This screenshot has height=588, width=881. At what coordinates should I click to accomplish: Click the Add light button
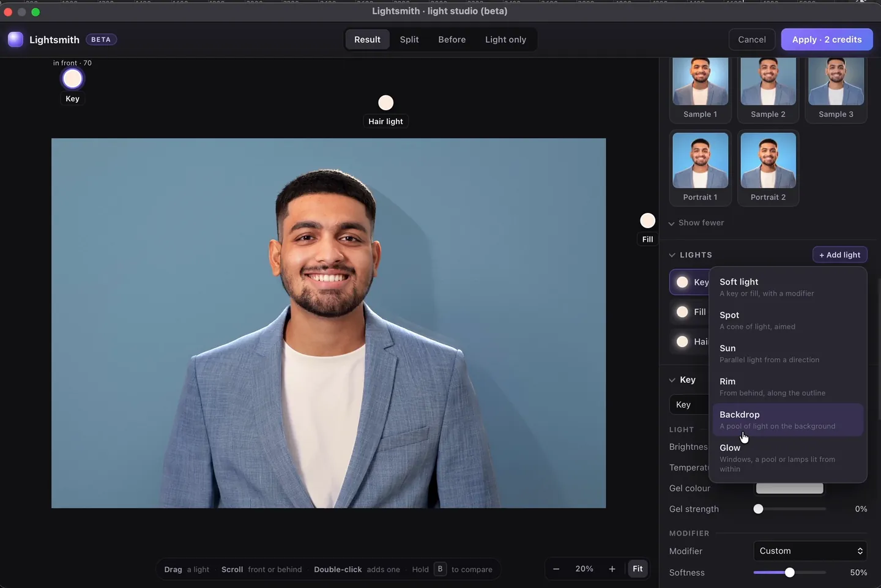tap(839, 255)
